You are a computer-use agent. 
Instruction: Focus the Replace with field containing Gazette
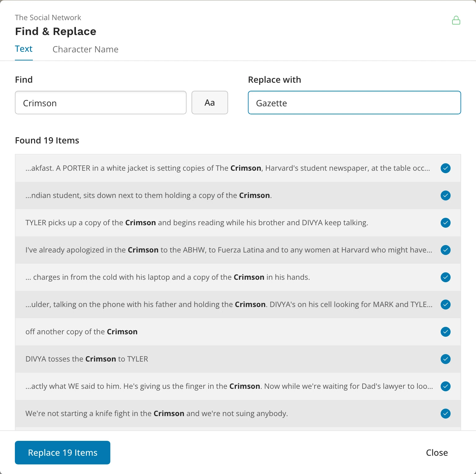[355, 103]
